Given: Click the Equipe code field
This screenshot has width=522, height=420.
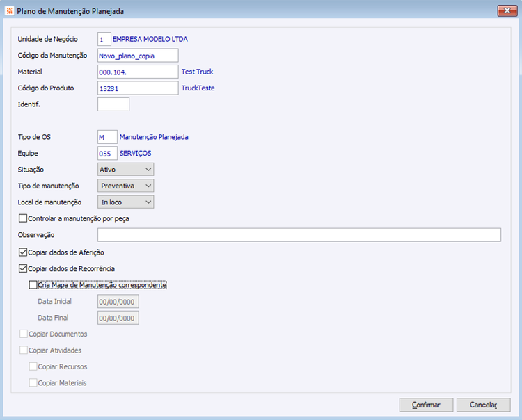Looking at the screenshot, I should 107,153.
